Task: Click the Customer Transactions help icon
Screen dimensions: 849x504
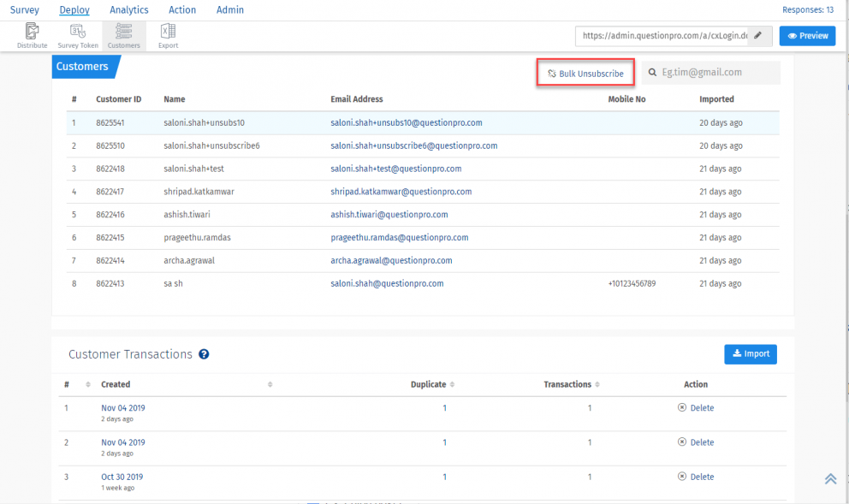Action: (205, 354)
